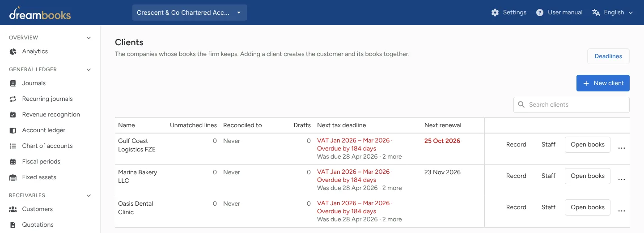The image size is (644, 233).
Task: Click the Journals icon in sidebar
Action: tap(13, 83)
